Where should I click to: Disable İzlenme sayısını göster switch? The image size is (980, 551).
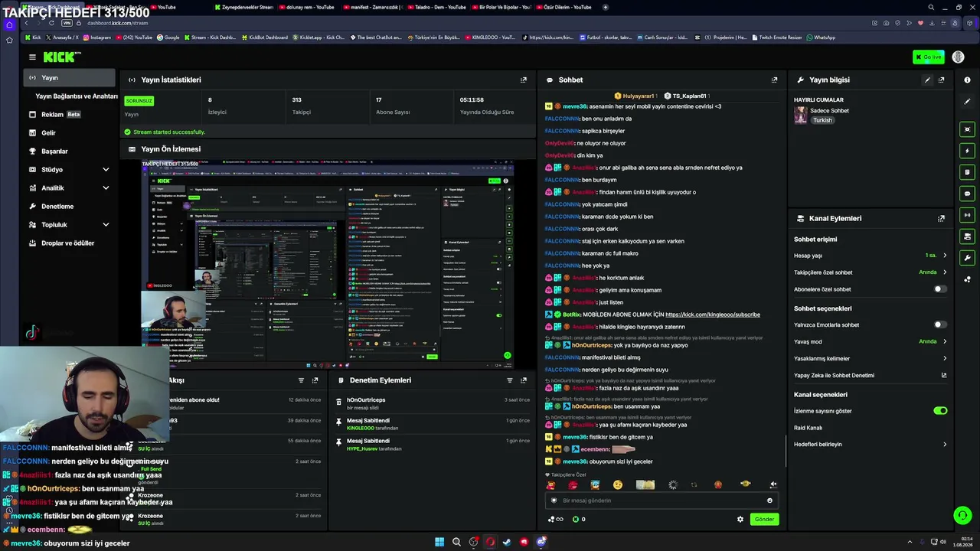click(940, 411)
